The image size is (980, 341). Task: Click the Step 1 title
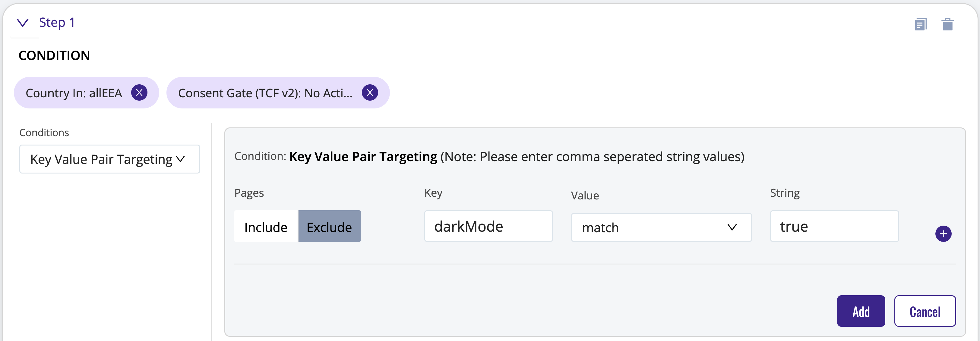[x=57, y=22]
